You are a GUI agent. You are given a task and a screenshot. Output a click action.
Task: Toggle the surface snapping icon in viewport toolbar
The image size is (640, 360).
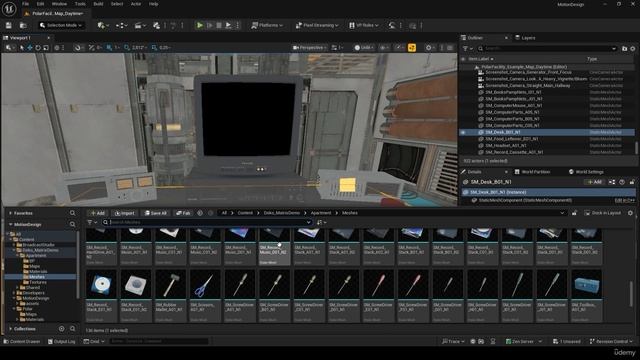(78, 48)
